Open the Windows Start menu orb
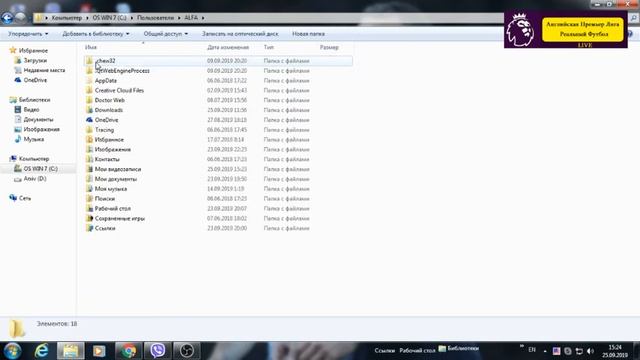This screenshot has height=360, width=640. point(12,351)
